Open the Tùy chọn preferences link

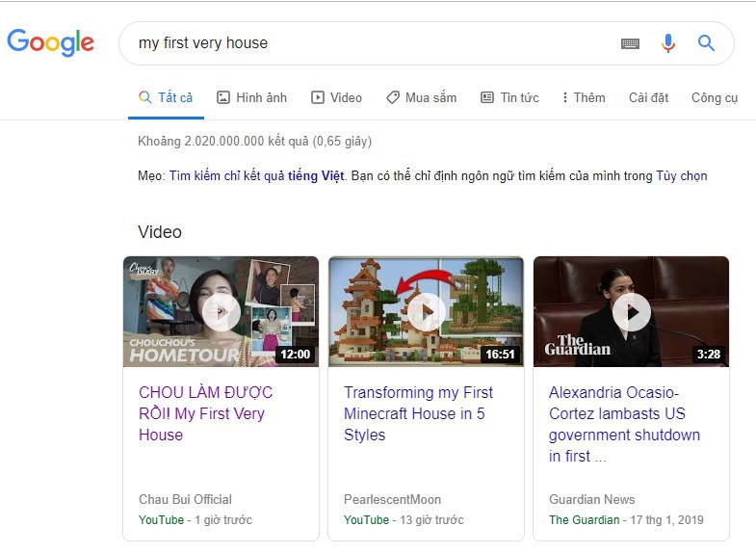click(x=681, y=176)
